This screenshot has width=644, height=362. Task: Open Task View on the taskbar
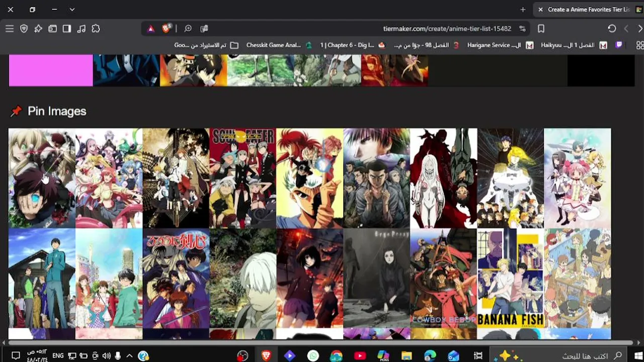tap(478, 356)
